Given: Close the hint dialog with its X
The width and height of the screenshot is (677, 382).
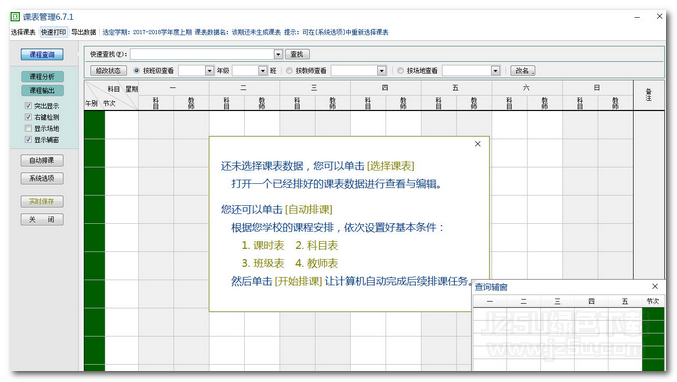Looking at the screenshot, I should point(478,144).
